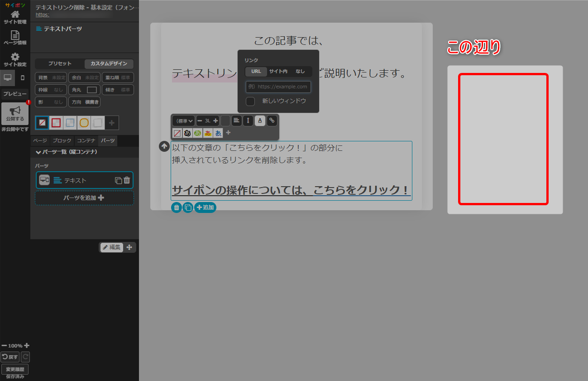Screen dimensions: 588x381
Task: Open the site https link in header
Action: coord(42,14)
